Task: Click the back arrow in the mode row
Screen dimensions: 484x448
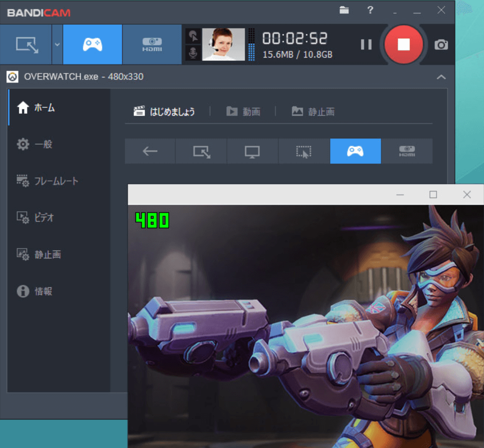Action: click(x=150, y=151)
